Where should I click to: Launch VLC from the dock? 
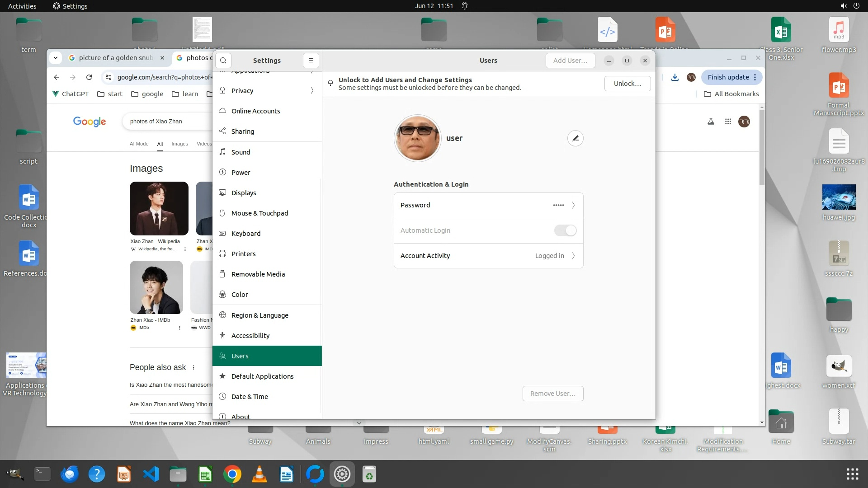click(259, 474)
